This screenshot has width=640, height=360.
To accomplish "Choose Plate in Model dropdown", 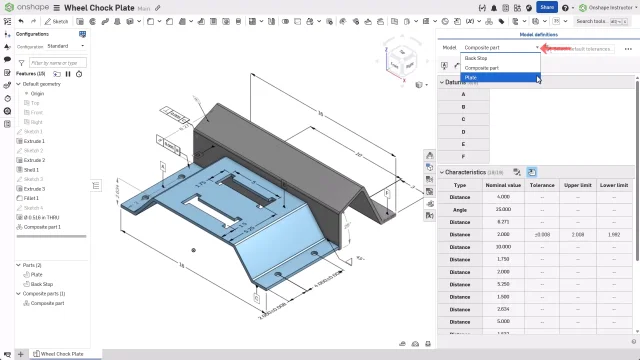I will pos(500,78).
